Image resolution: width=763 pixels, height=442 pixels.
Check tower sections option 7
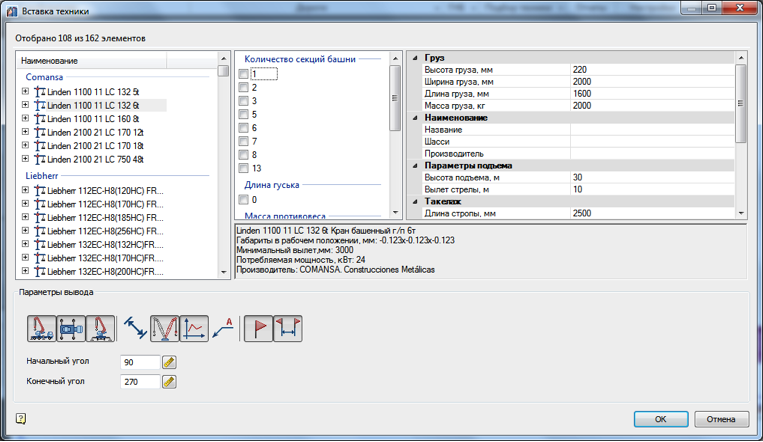click(243, 141)
